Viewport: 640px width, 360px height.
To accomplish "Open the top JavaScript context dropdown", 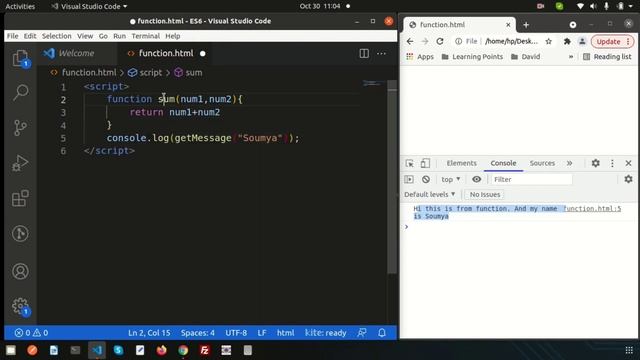I will click(451, 179).
